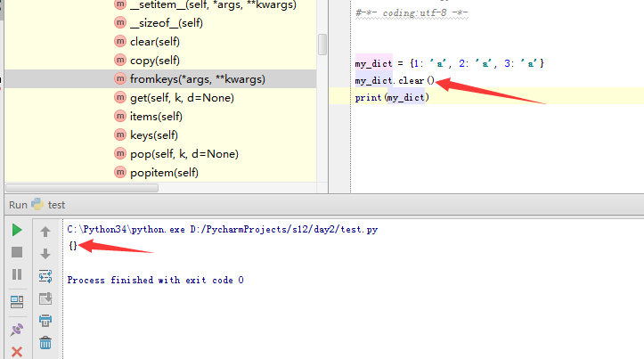Click the Print console output icon
The width and height of the screenshot is (644, 359).
pos(45,321)
